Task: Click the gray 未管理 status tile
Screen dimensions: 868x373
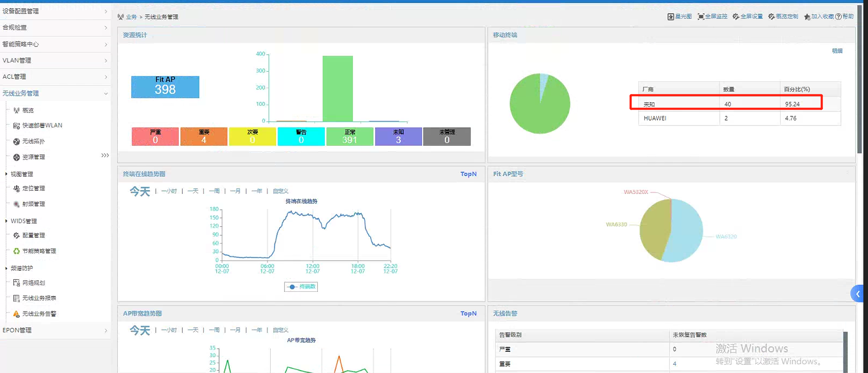Action: click(447, 136)
